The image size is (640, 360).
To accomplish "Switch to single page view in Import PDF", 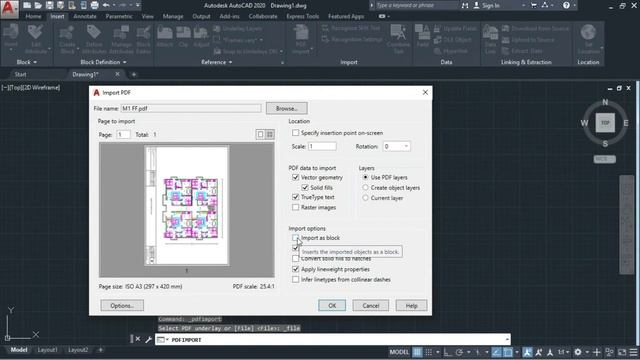I will (x=260, y=134).
